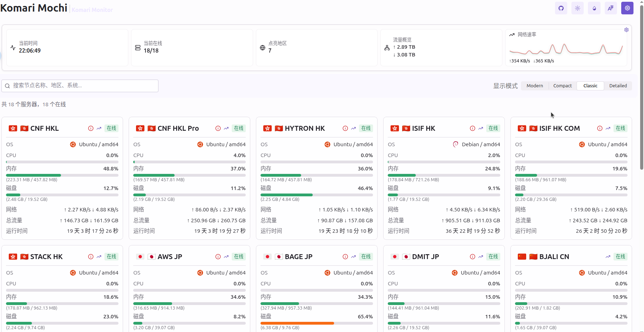Switch display mode to Modern
This screenshot has height=332, width=644.
click(535, 86)
